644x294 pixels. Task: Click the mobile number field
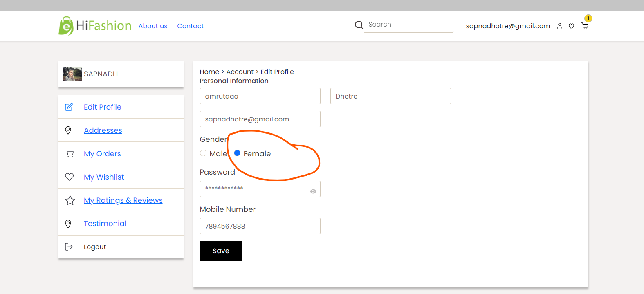[x=260, y=226]
